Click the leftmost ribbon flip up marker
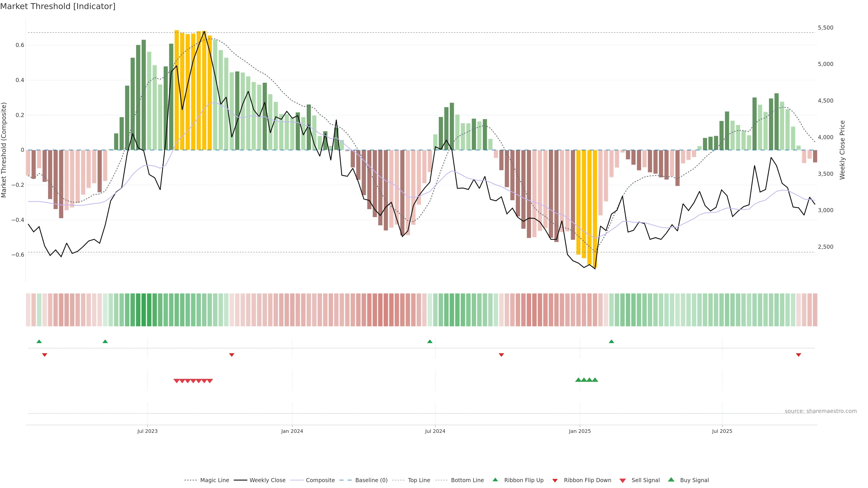 [x=39, y=342]
